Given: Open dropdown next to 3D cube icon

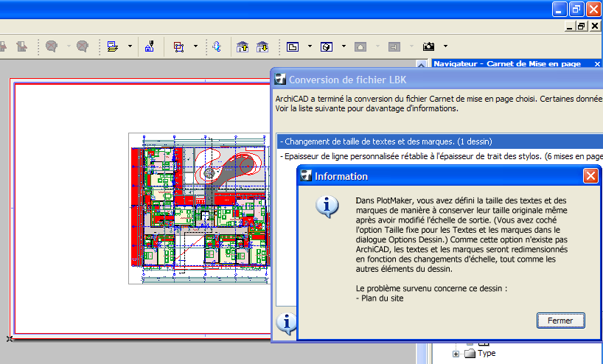Looking at the screenshot, I should (344, 46).
